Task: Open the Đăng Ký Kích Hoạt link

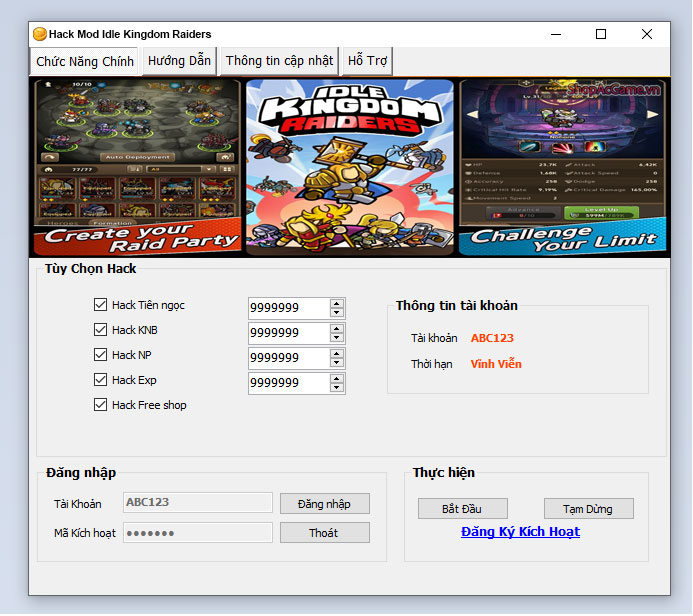Action: 520,532
